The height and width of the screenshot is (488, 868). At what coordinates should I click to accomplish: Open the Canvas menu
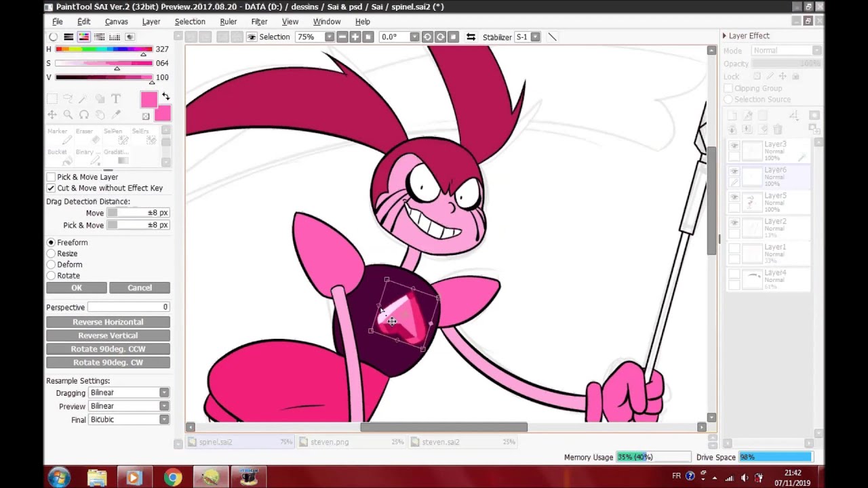point(116,22)
